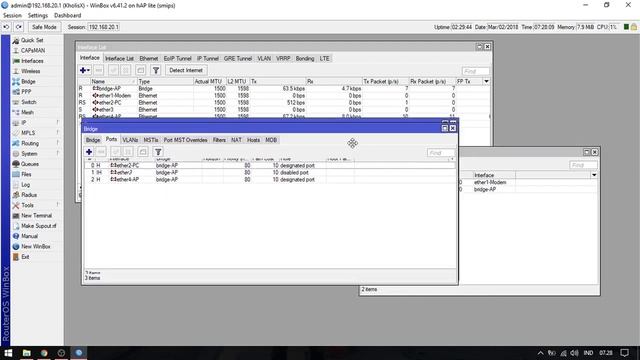Click the redo arrow in the top toolbar
640x360 pixels.
19,27
